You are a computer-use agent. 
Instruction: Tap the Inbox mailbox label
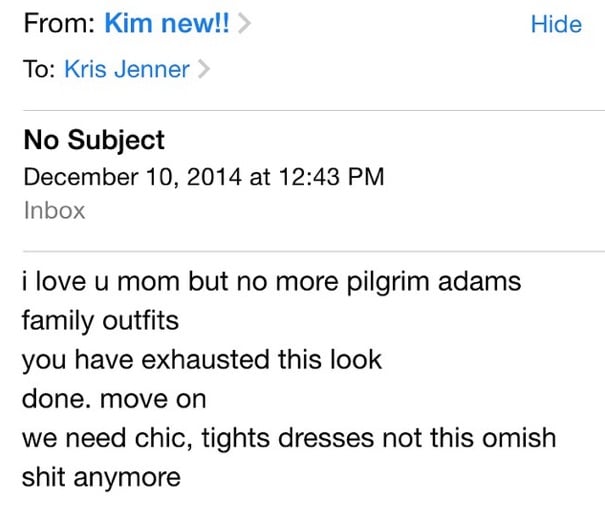pos(54,211)
